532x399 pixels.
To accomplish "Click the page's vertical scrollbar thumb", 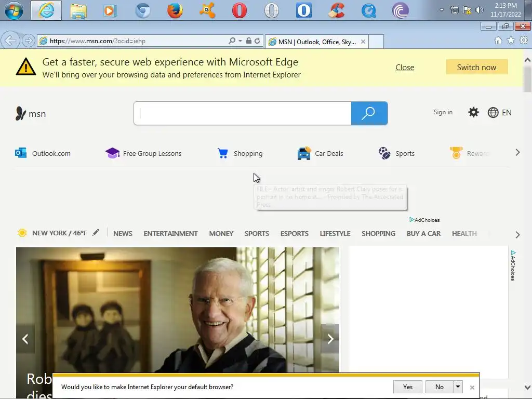I will pos(527,79).
